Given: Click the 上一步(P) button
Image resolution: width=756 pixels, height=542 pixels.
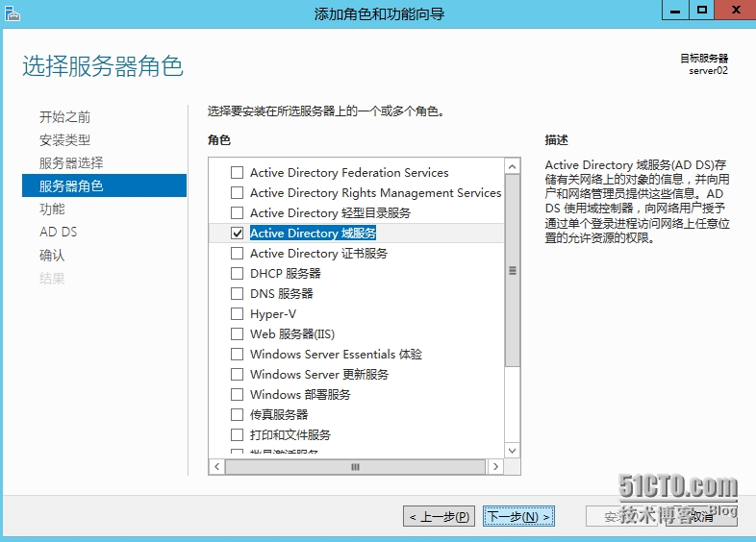Looking at the screenshot, I should tap(439, 516).
